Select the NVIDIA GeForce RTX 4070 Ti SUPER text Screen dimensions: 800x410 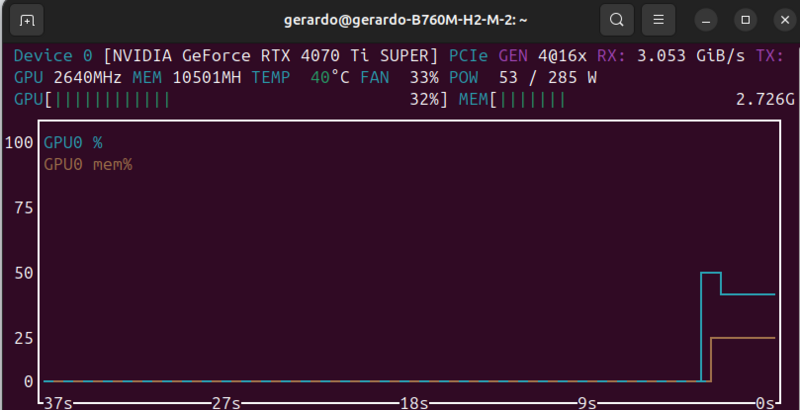271,55
